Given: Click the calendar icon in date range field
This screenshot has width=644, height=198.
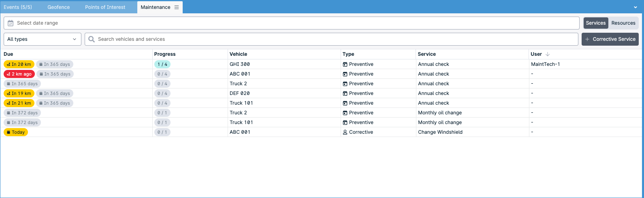Looking at the screenshot, I should click(11, 23).
